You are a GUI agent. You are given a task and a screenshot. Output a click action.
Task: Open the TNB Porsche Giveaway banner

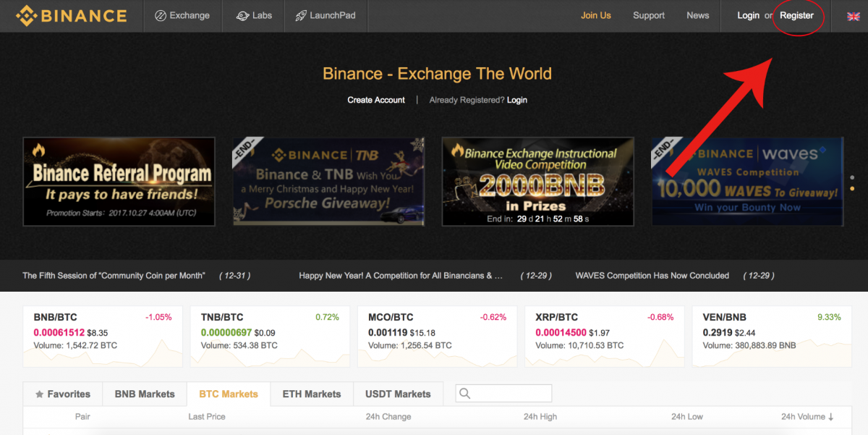coord(328,182)
